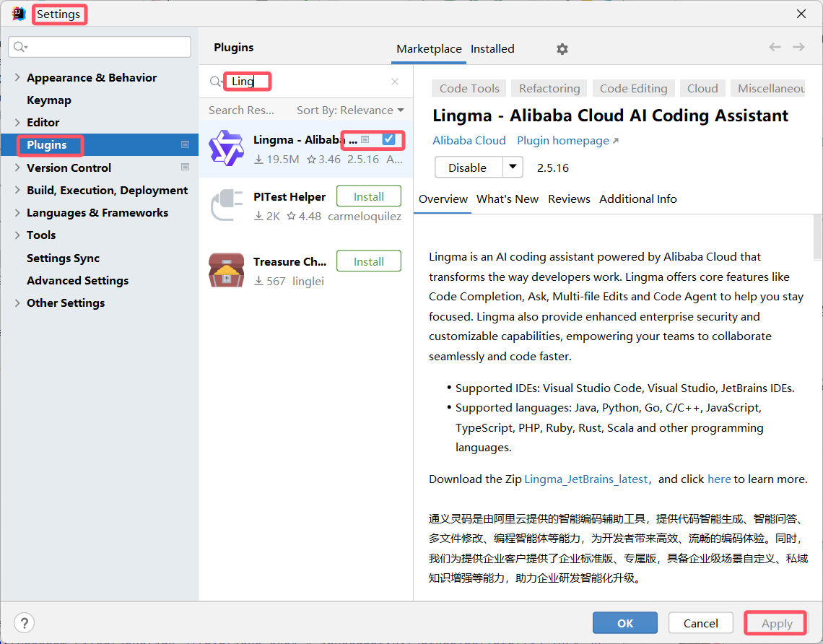Screen dimensions: 823x644
Task: Expand the Editor section
Action: (17, 122)
